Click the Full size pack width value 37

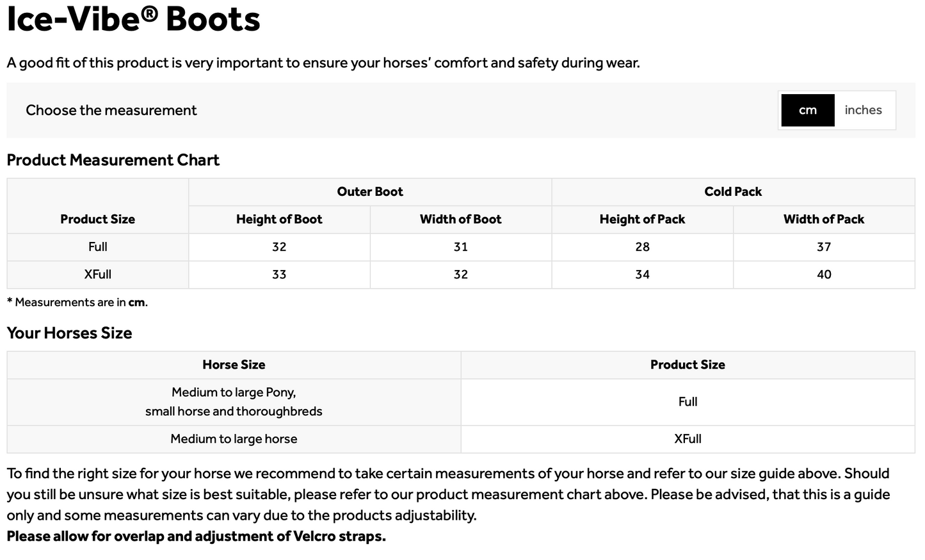coord(824,246)
